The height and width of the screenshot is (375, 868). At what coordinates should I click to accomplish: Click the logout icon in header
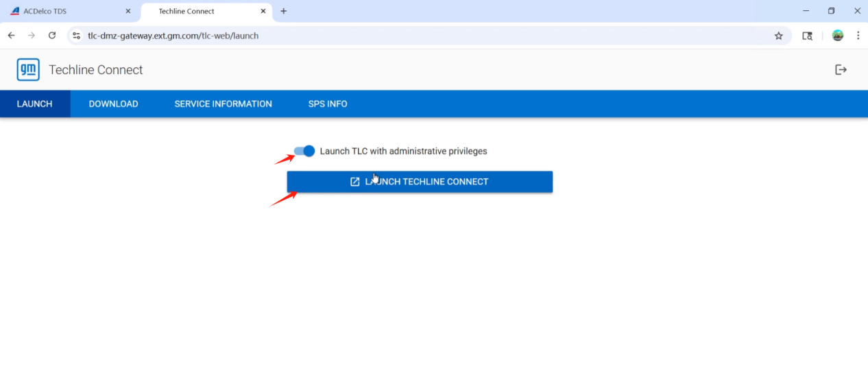[841, 69]
